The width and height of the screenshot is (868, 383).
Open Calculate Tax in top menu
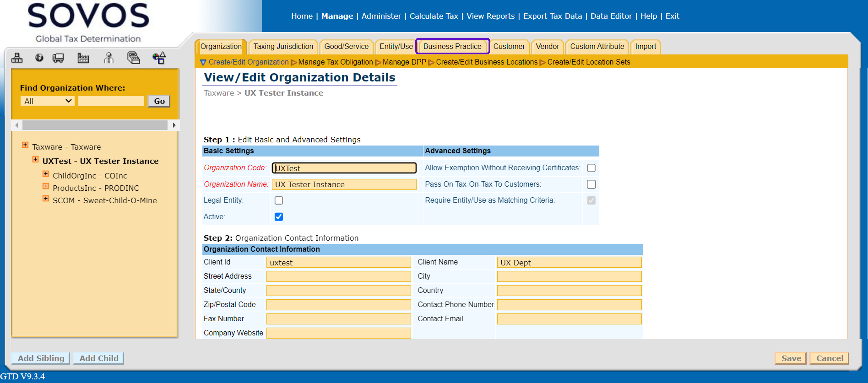coord(433,16)
